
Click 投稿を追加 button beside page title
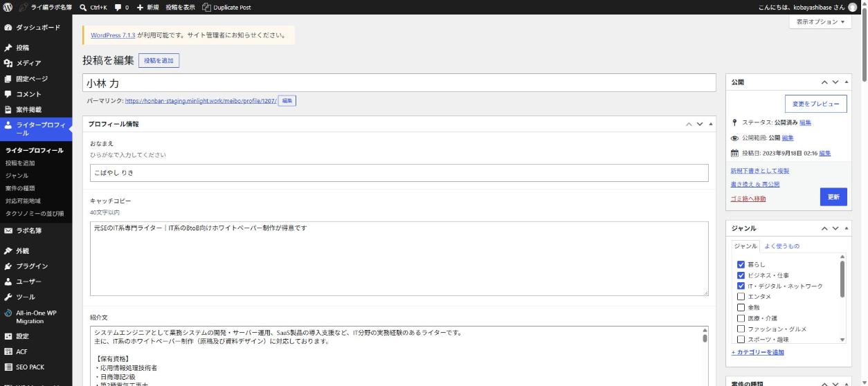[x=159, y=61]
